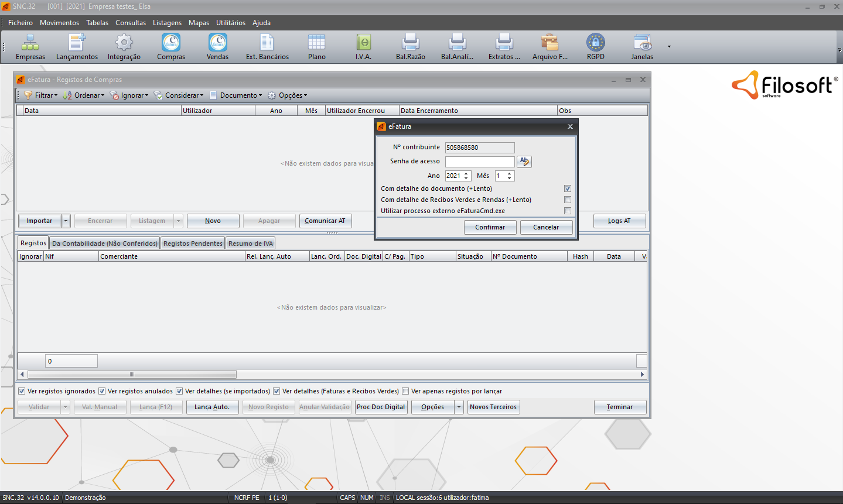This screenshot has height=504, width=843.
Task: Click the show password icon beside Senha de acesso
Action: click(524, 162)
